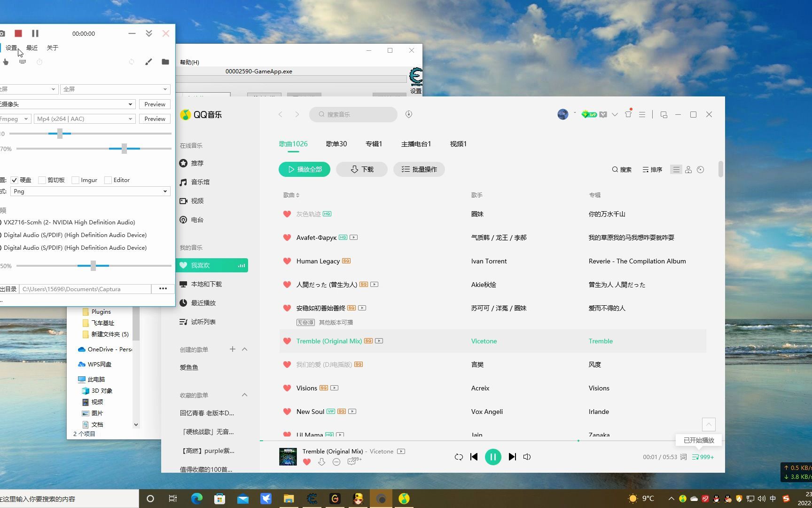This screenshot has height=508, width=812.
Task: Open play queue 999+ icon
Action: point(703,457)
